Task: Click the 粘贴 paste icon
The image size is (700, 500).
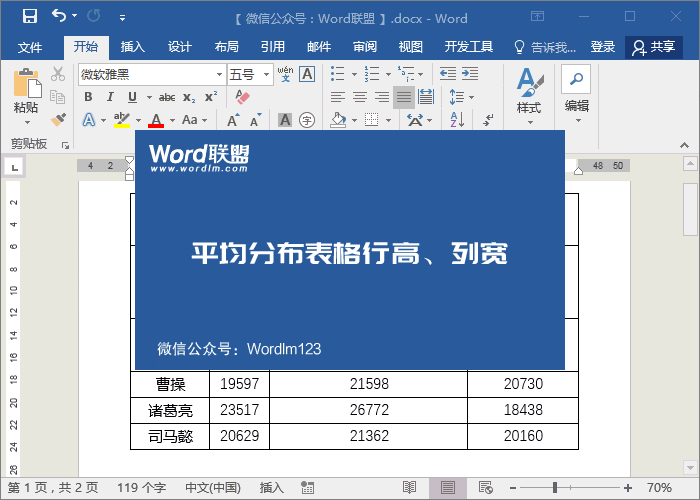Action: [x=26, y=83]
